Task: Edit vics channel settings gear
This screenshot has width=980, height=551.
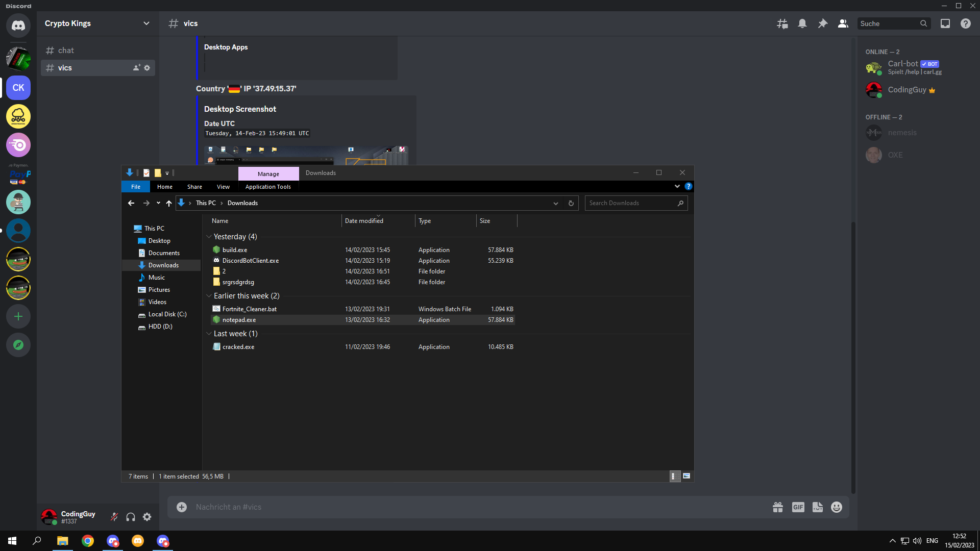Action: point(147,68)
